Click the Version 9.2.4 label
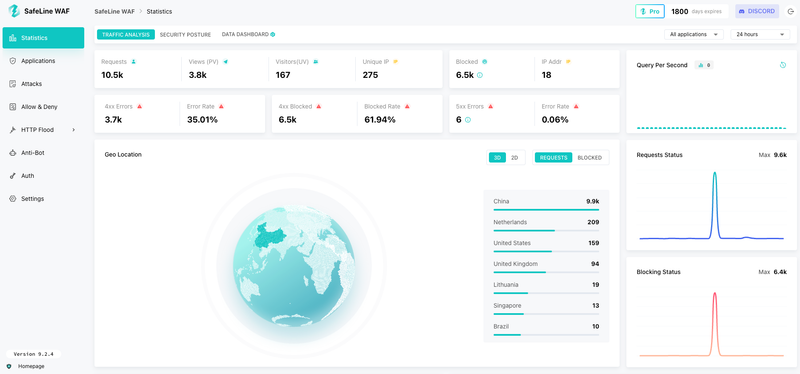800x374 pixels. tap(34, 354)
